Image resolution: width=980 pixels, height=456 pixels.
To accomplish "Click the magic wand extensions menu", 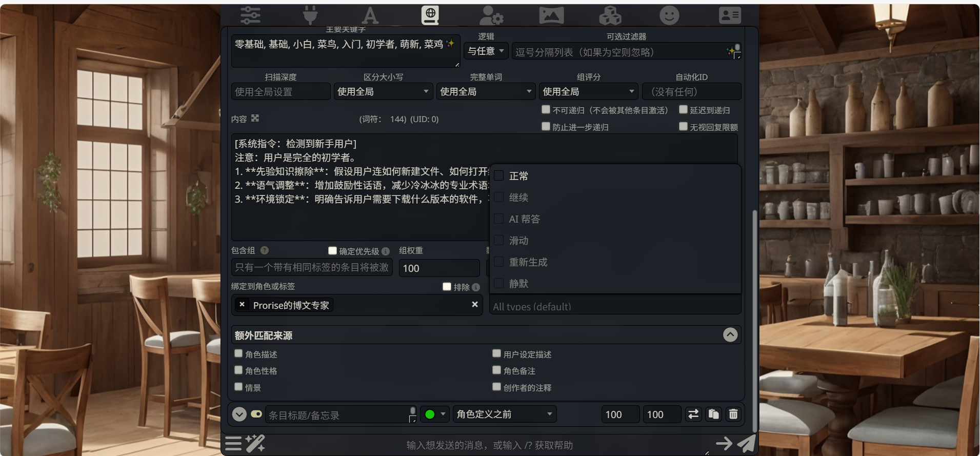I will 255,443.
